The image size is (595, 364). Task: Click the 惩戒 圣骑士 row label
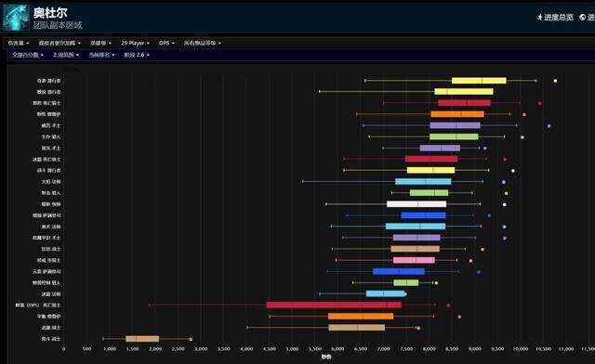pos(48,260)
